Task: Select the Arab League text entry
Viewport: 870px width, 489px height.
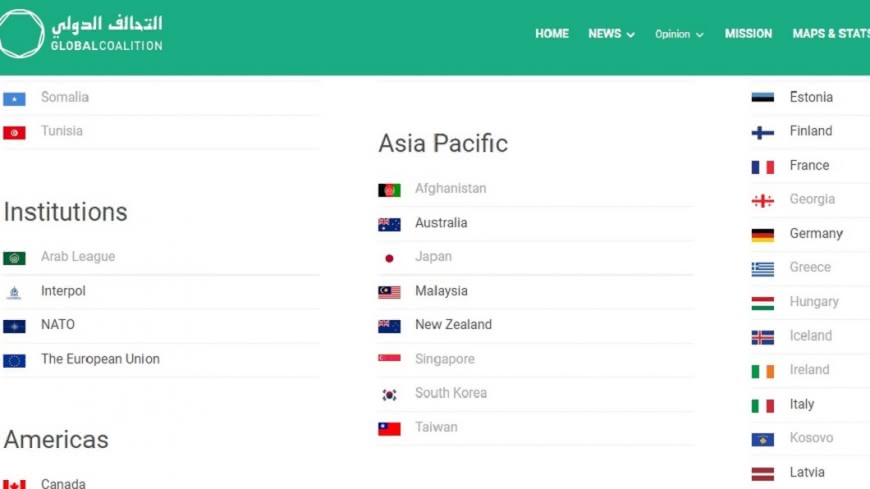Action: 78,256
